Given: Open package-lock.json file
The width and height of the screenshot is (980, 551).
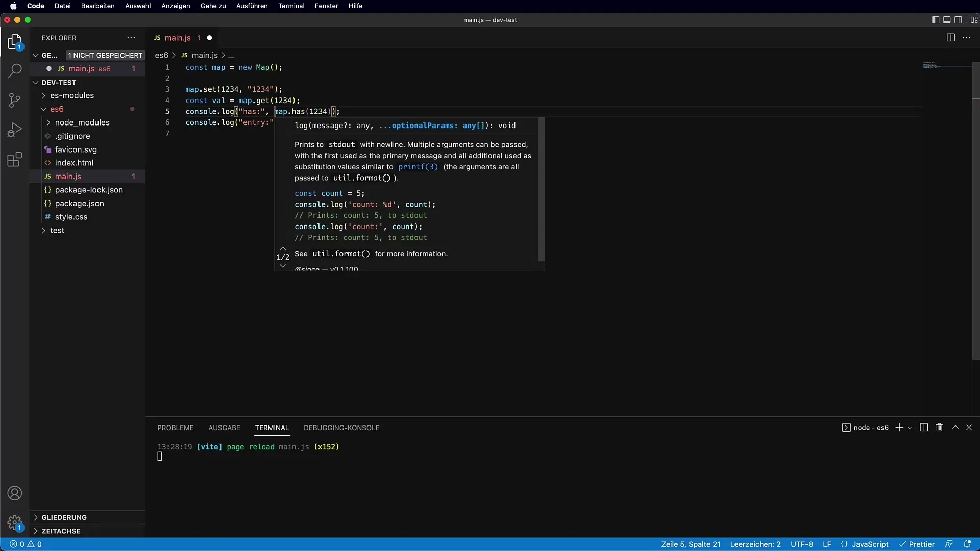Looking at the screenshot, I should click(x=89, y=190).
